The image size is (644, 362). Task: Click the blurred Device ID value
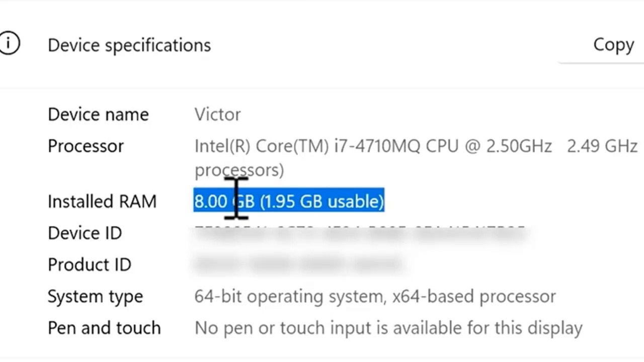tap(360, 233)
